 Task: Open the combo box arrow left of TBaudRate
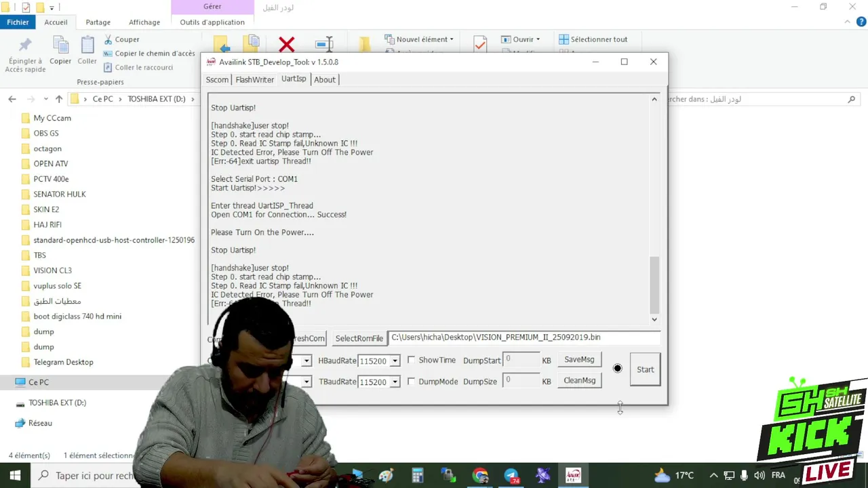tap(307, 382)
